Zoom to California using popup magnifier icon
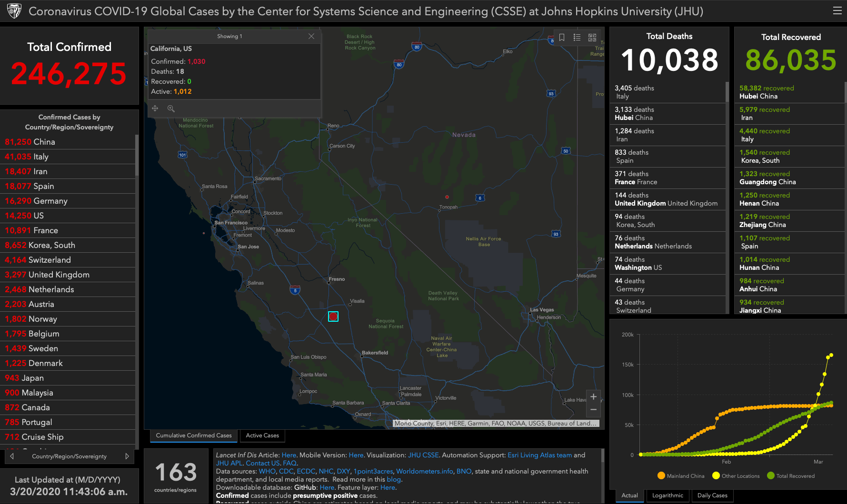 (x=171, y=109)
